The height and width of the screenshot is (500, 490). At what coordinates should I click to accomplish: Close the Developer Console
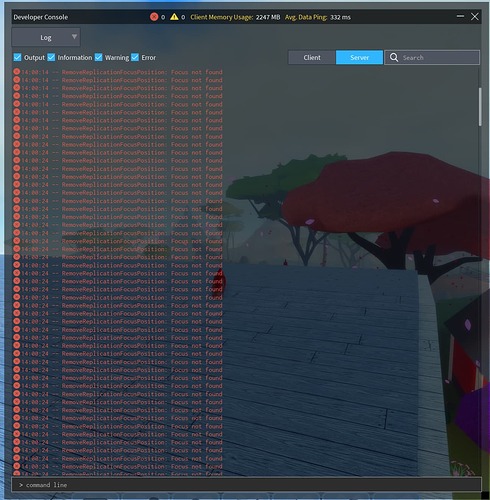[x=475, y=17]
